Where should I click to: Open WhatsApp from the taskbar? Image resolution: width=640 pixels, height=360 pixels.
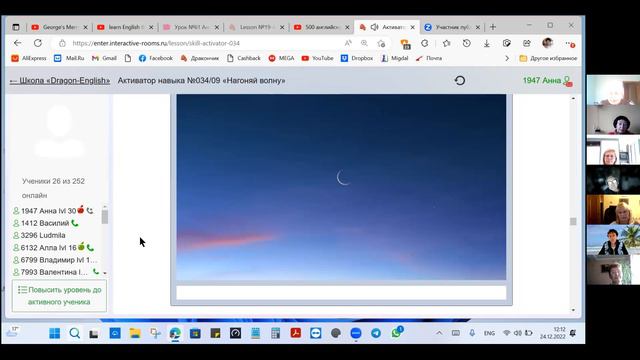(396, 333)
